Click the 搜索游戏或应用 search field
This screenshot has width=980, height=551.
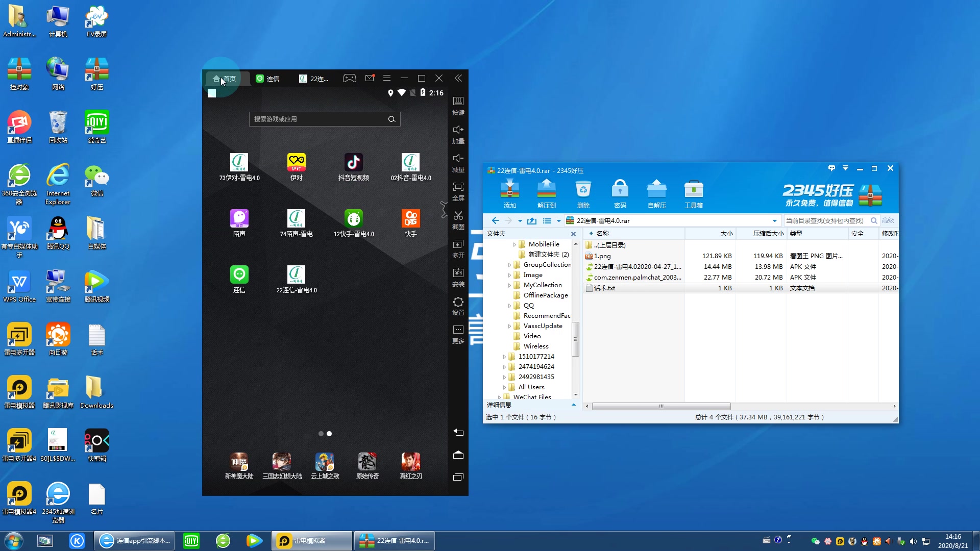point(325,119)
